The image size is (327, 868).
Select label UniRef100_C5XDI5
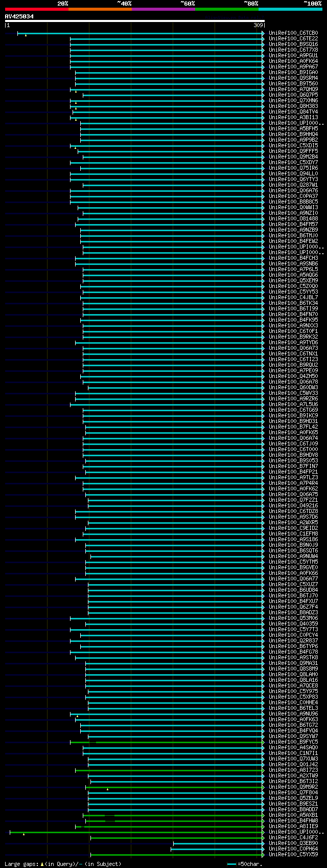[x=293, y=146]
